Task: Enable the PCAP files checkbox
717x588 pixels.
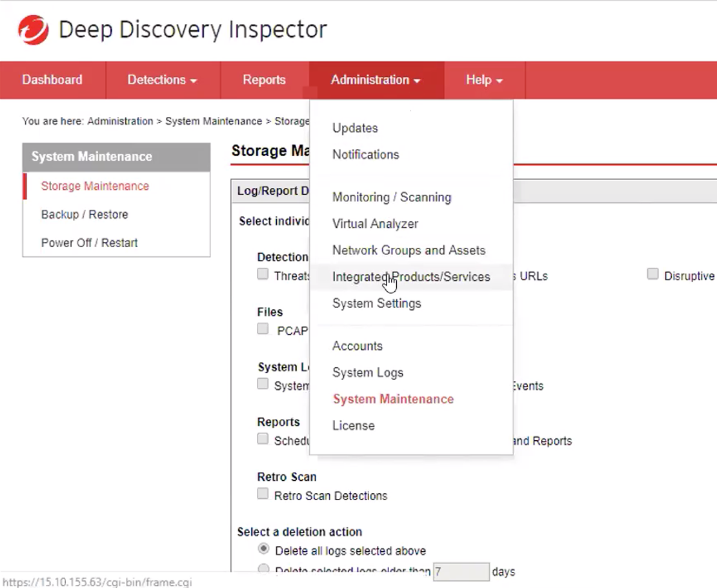Action: coord(263,329)
